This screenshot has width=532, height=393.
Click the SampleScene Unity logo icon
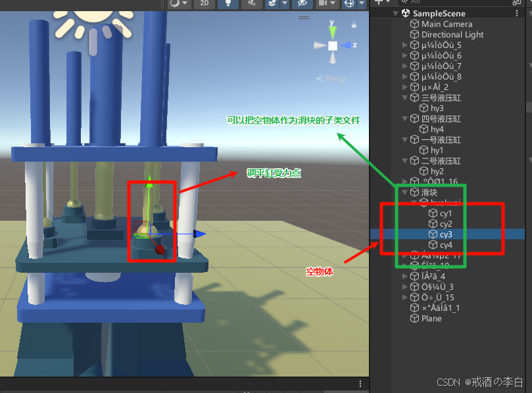point(406,13)
